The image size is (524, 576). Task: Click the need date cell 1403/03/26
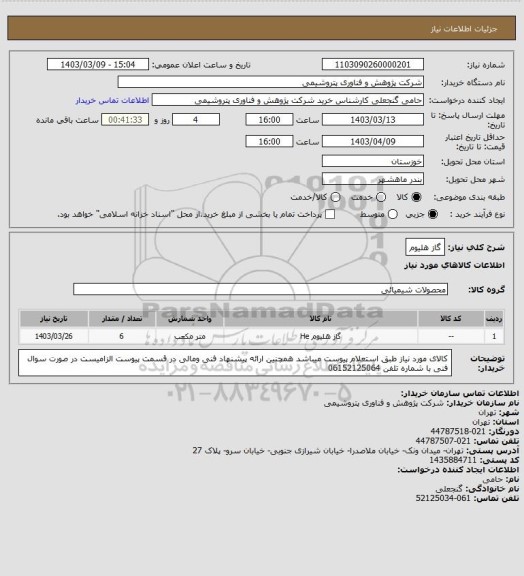point(54,336)
